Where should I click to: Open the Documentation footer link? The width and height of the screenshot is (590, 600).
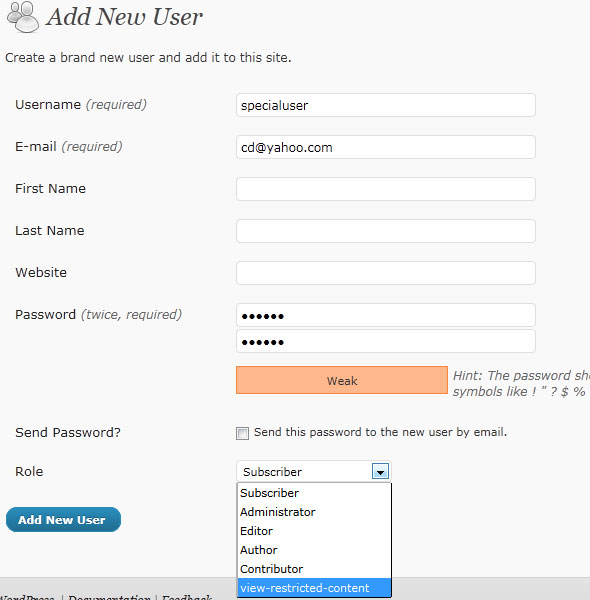(109, 597)
